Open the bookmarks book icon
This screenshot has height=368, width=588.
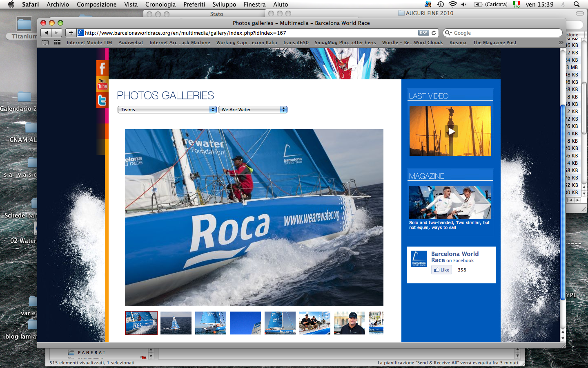click(x=45, y=43)
